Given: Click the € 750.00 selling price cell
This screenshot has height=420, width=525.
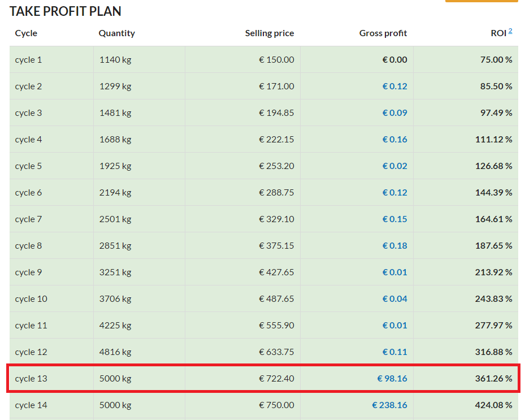Looking at the screenshot, I should 276,405.
